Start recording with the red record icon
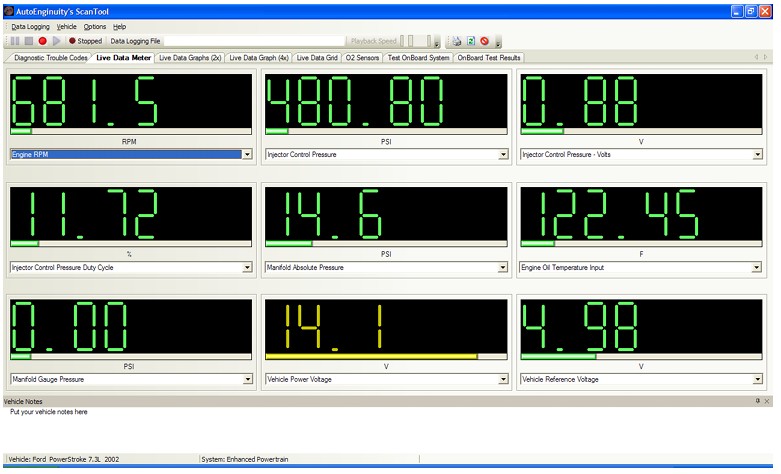The height and width of the screenshot is (474, 781). pyautogui.click(x=42, y=41)
